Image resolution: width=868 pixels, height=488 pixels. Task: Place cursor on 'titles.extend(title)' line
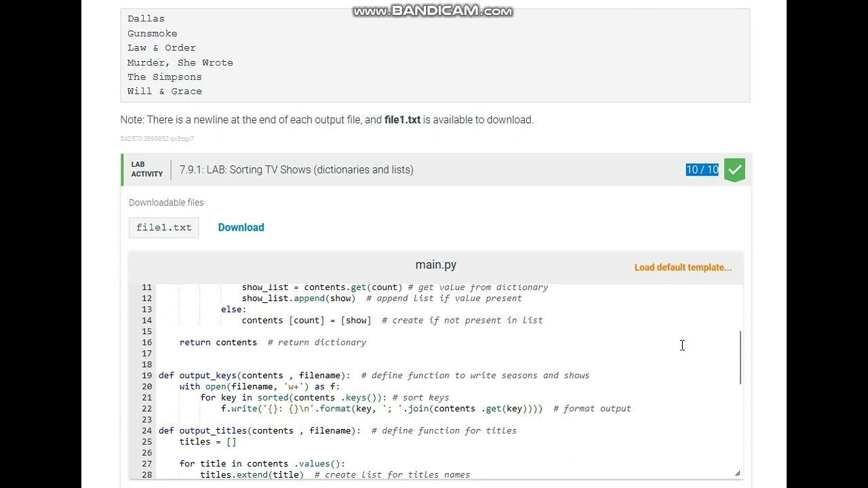pyautogui.click(x=252, y=474)
